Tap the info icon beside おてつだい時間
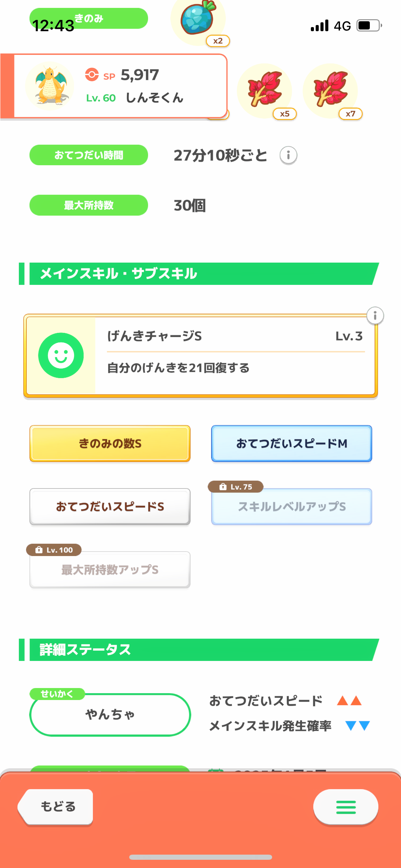This screenshot has height=868, width=401. (288, 155)
